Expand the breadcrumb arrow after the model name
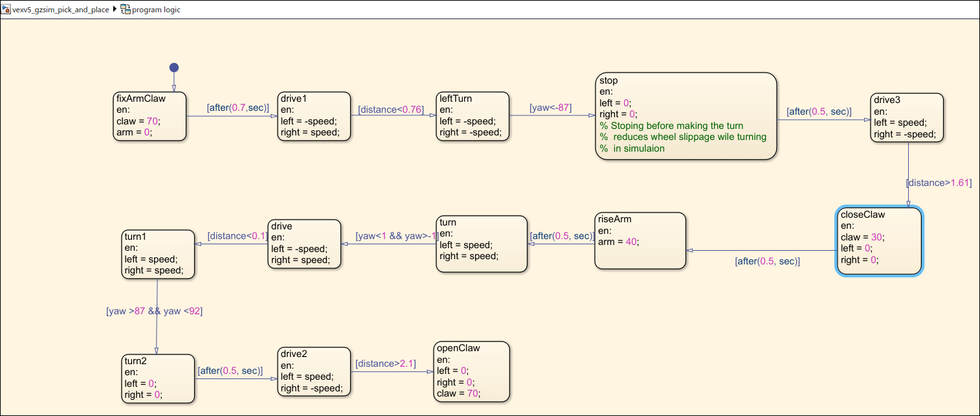Image resolution: width=980 pixels, height=416 pixels. [x=115, y=10]
